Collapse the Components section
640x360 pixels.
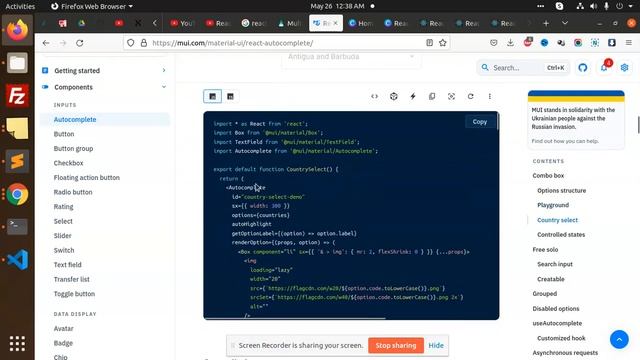click(105, 87)
